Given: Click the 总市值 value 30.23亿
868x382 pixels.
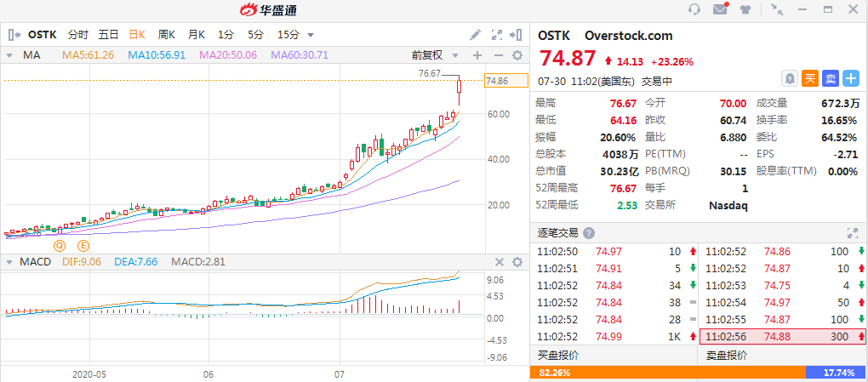Looking at the screenshot, I should [x=619, y=171].
